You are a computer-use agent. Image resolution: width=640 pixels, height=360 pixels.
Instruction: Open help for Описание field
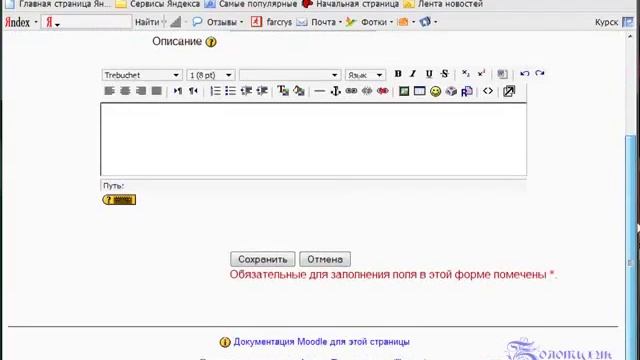[x=211, y=42]
